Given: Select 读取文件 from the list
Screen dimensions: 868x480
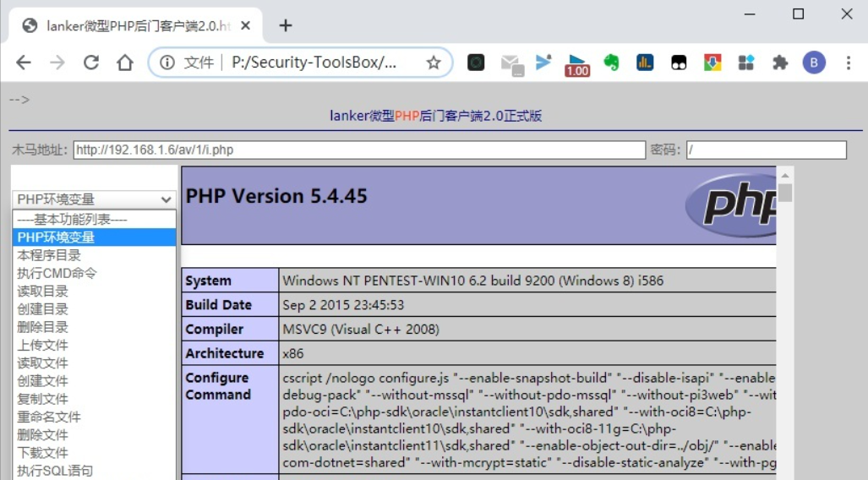Looking at the screenshot, I should 94,363.
